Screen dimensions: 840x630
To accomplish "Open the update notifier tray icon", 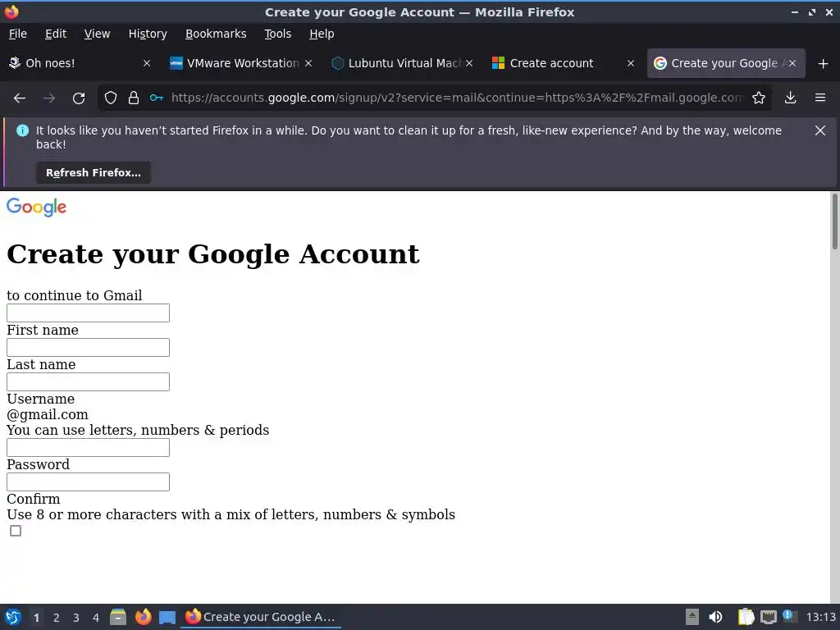I will (x=790, y=616).
